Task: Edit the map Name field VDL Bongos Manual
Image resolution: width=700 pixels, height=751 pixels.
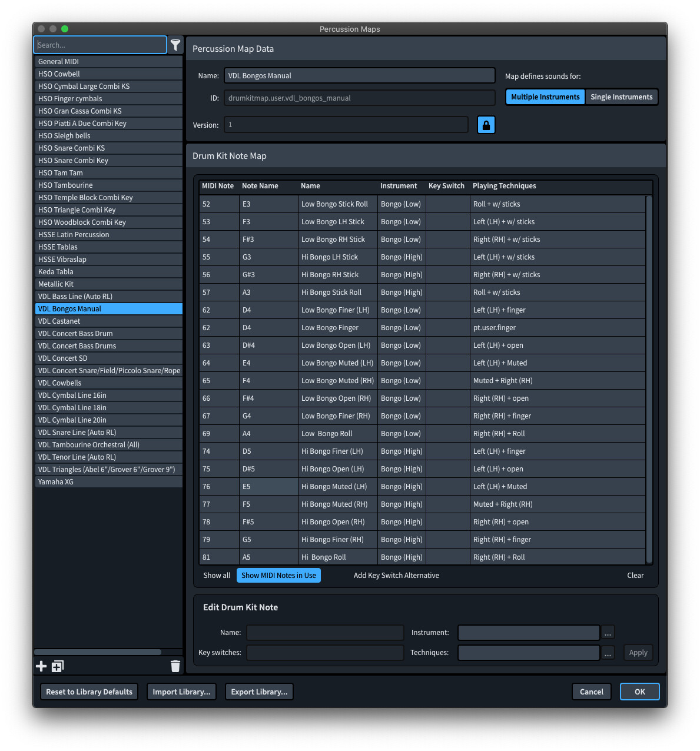Action: click(x=359, y=75)
